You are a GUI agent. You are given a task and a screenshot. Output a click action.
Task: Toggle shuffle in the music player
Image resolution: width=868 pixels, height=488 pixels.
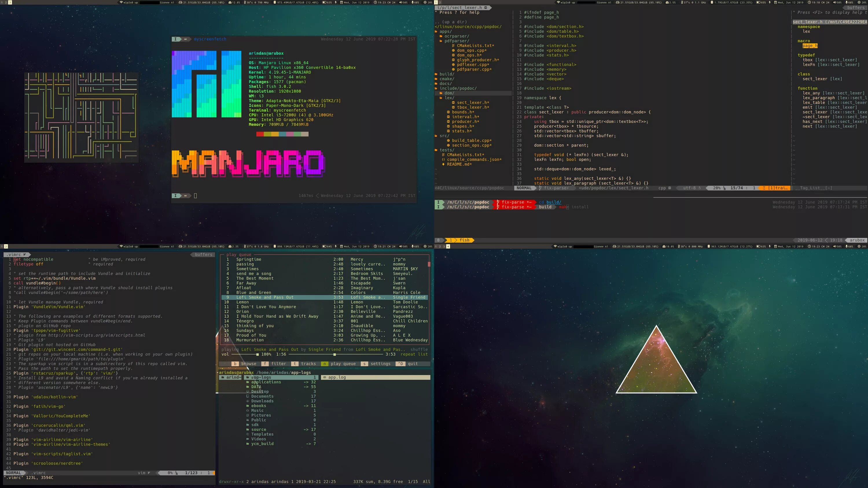[x=419, y=349]
